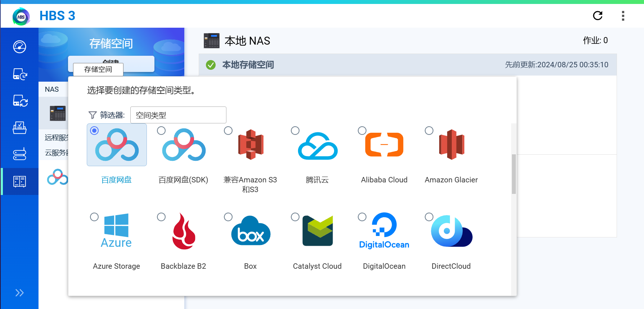Select the local NAS device thumbnail
This screenshot has width=644, height=309.
click(x=58, y=113)
